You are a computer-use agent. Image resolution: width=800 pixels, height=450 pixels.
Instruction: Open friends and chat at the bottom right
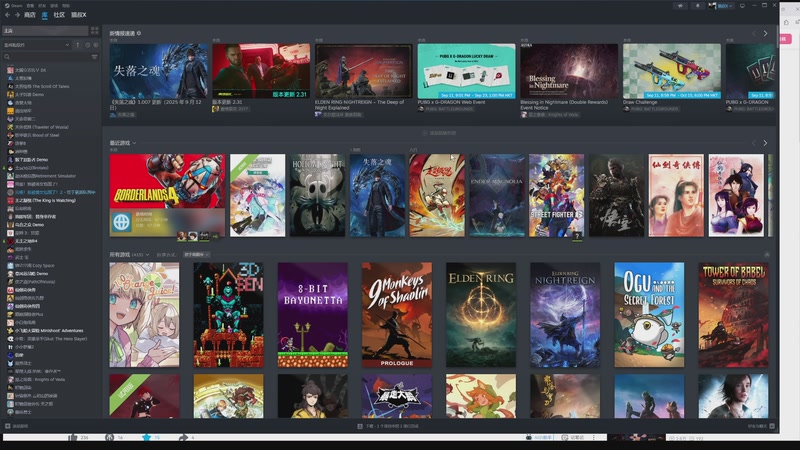761,426
